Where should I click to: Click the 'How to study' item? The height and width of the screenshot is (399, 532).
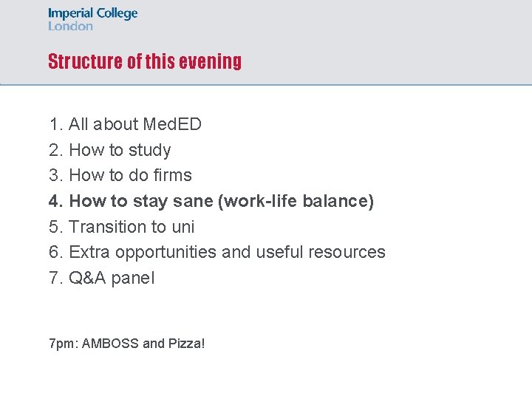point(110,150)
